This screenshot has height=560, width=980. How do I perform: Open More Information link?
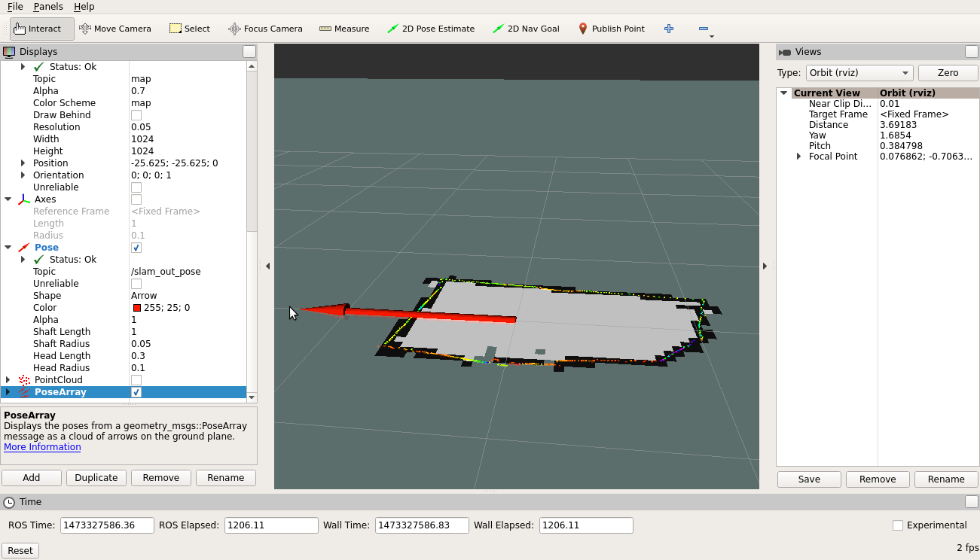click(x=42, y=447)
